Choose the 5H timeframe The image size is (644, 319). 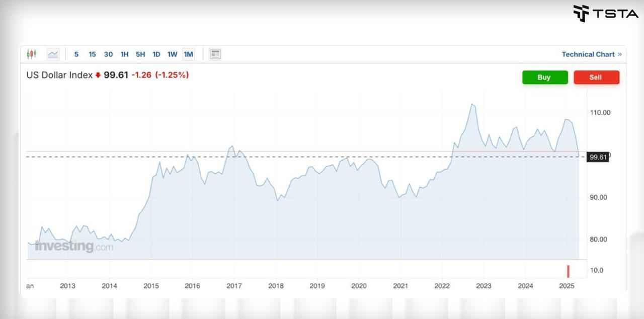[140, 54]
